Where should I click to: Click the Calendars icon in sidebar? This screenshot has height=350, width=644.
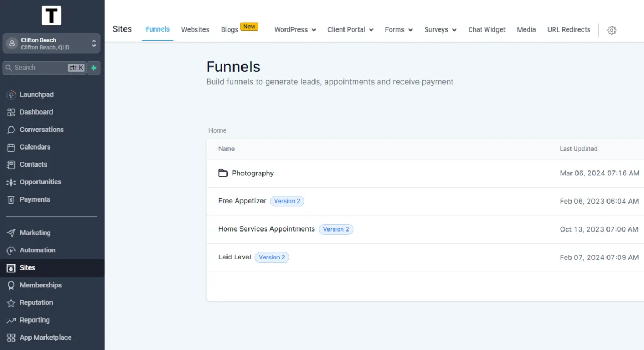tap(11, 147)
